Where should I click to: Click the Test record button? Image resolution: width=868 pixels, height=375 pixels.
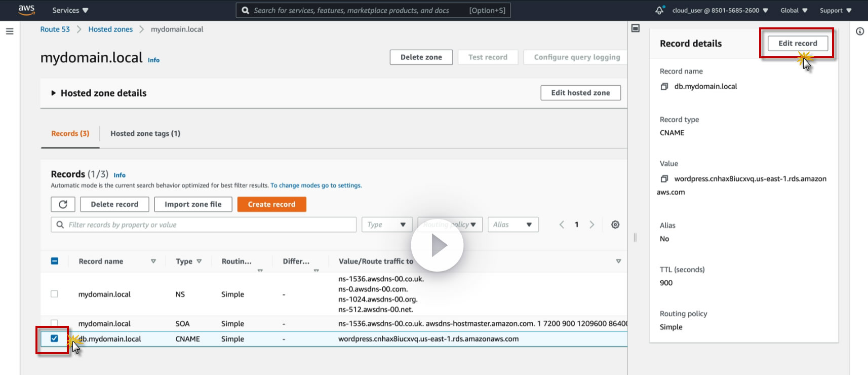pos(488,57)
